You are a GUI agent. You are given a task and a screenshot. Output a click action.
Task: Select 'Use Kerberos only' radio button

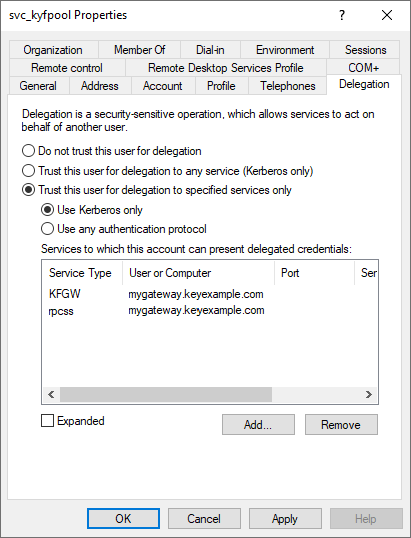coord(92,210)
